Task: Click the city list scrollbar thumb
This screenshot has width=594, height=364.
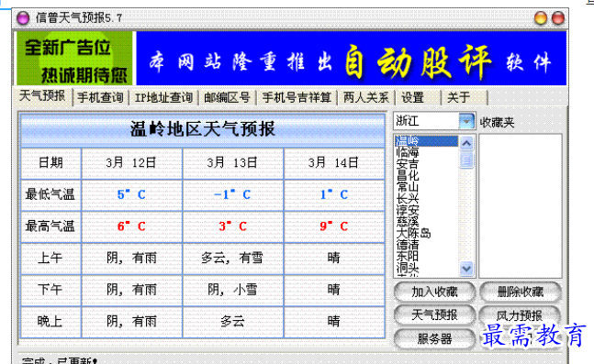Action: 466,160
